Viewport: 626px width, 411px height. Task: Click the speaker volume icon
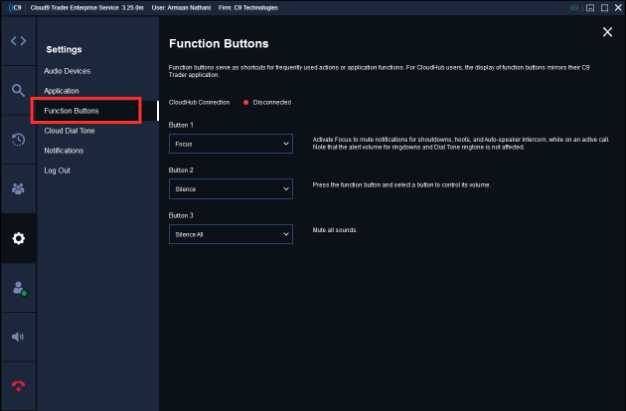[18, 337]
